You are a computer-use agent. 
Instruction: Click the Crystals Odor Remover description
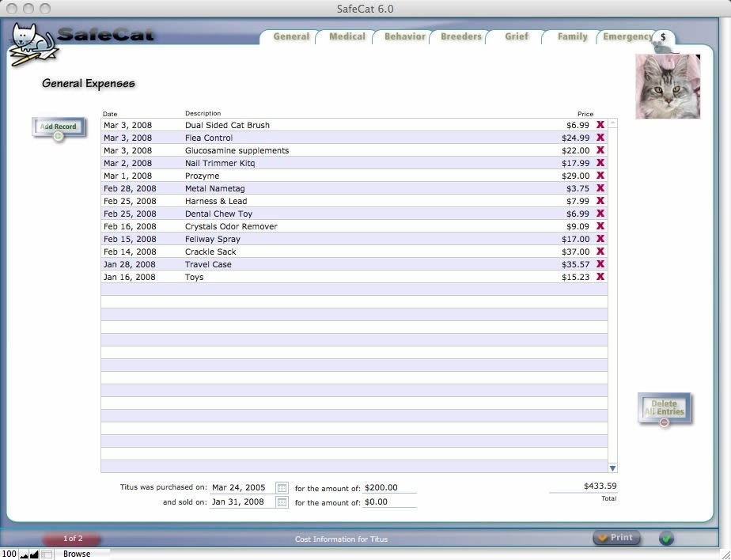pos(231,226)
